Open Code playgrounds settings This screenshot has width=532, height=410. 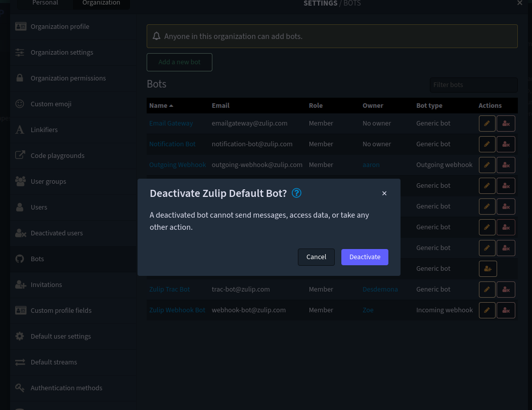(57, 155)
